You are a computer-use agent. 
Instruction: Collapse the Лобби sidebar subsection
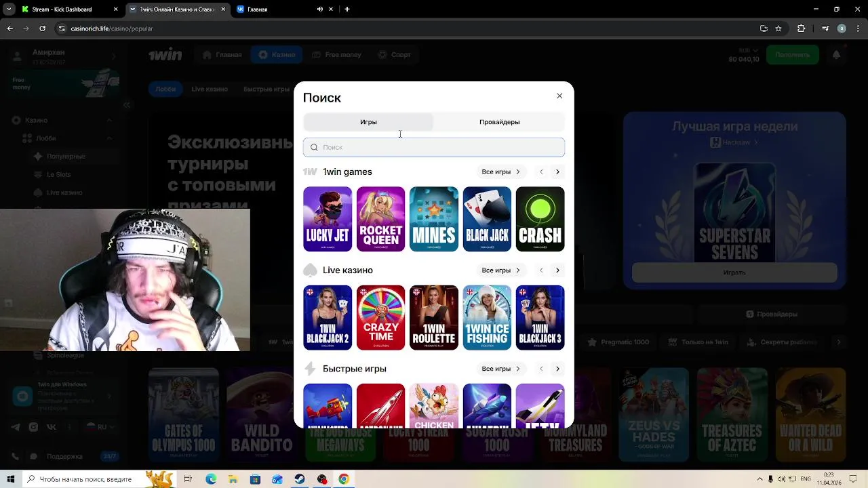[x=109, y=138]
